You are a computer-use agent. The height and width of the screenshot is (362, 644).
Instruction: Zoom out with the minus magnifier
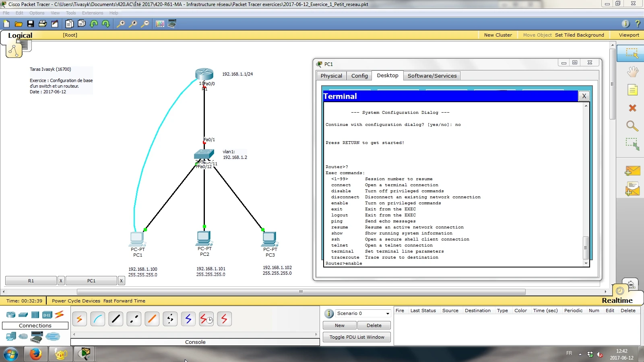coord(145,24)
